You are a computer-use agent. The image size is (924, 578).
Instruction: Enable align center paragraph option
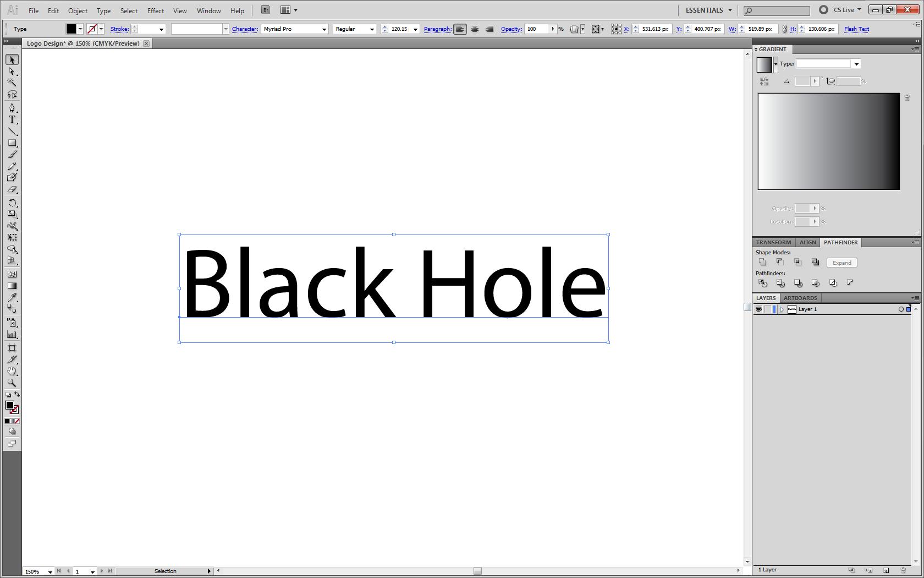point(475,29)
